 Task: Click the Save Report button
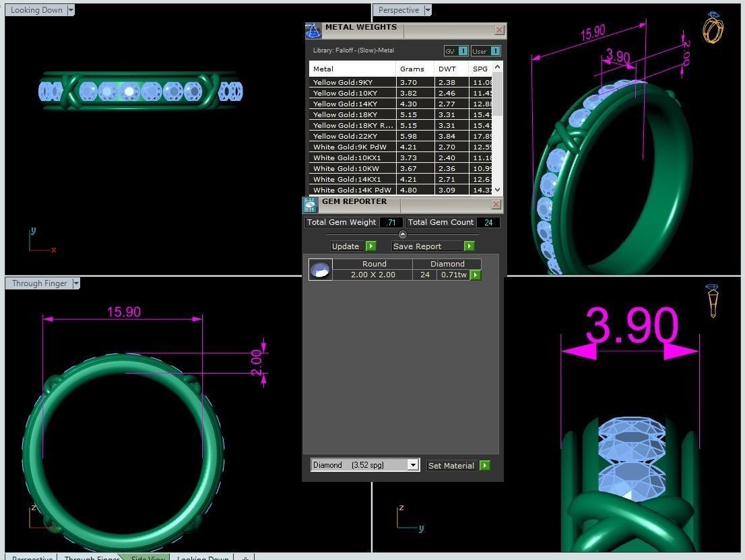pyautogui.click(x=427, y=246)
